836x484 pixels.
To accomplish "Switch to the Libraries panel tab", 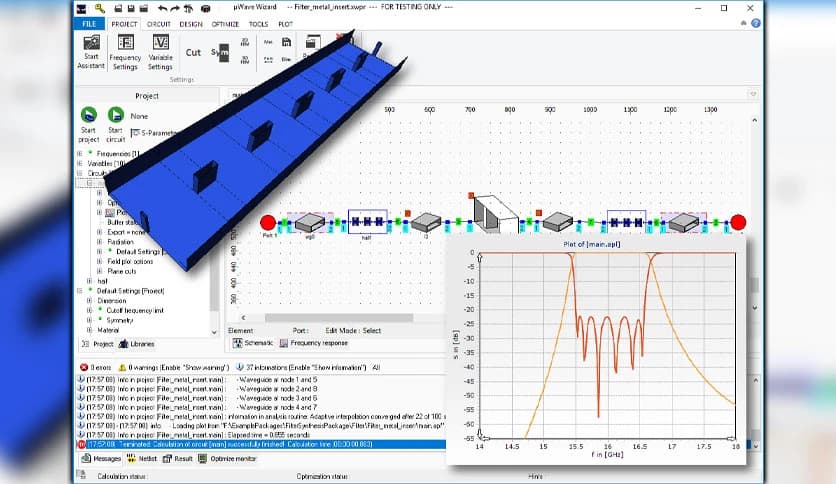I will point(136,344).
